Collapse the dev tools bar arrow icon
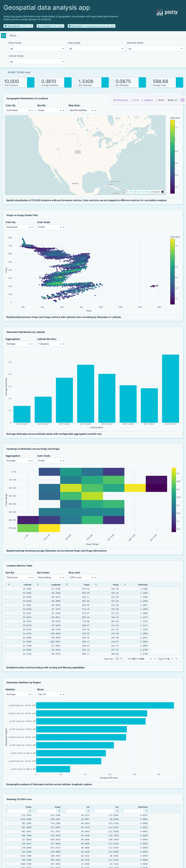The image size is (186, 868). [x=183, y=100]
